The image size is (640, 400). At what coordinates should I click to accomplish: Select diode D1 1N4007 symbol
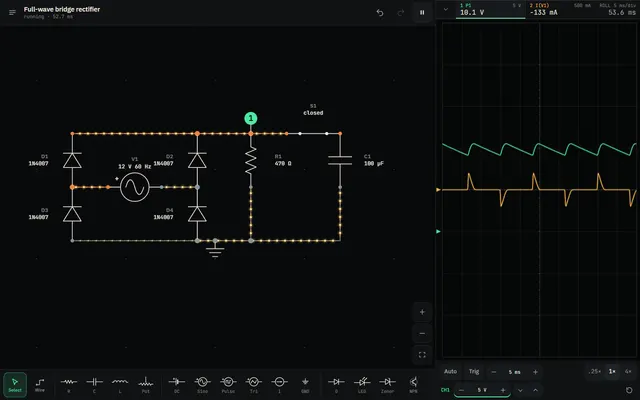click(x=72, y=160)
